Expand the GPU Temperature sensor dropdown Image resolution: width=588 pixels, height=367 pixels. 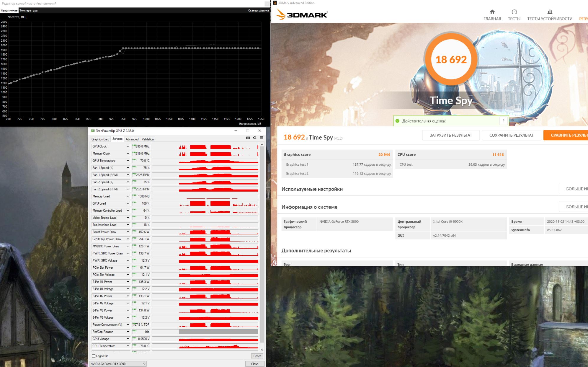(128, 161)
